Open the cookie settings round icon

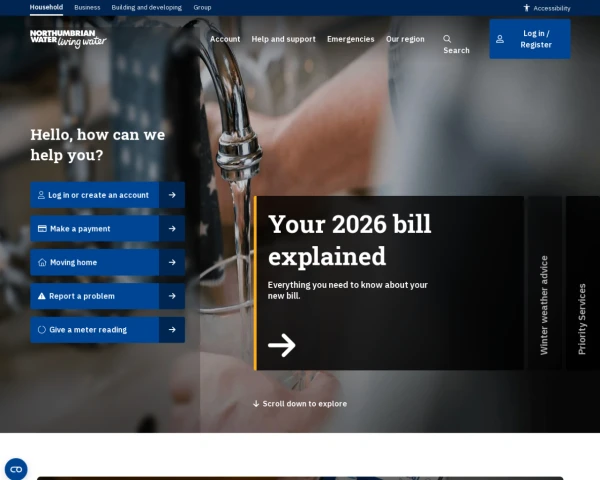16,469
